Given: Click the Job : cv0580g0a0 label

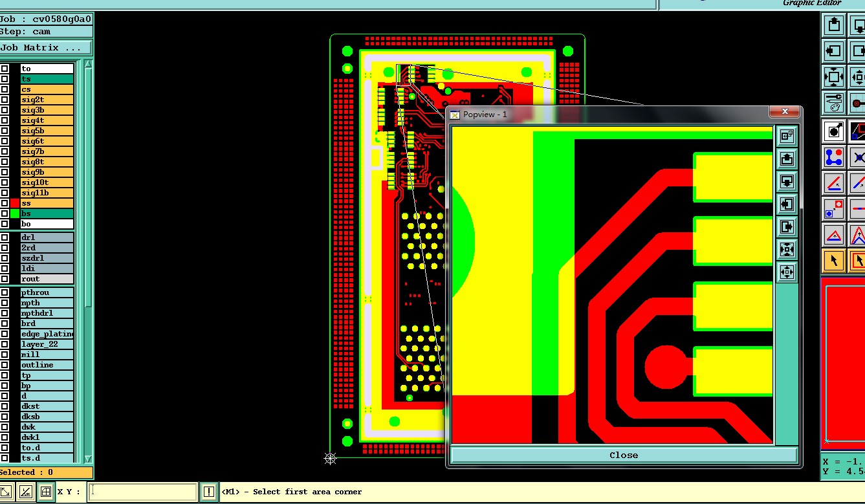Looking at the screenshot, I should tap(46, 19).
